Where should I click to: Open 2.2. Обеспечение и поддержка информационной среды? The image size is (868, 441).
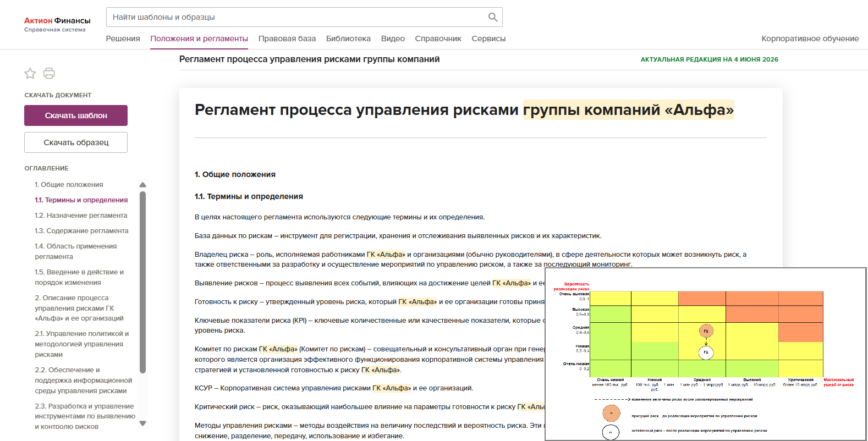click(84, 380)
